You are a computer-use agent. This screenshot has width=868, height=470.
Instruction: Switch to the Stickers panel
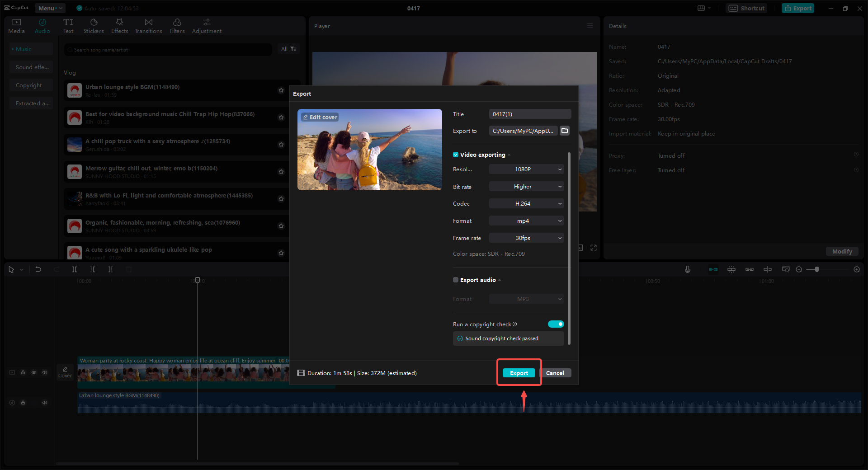pos(94,25)
